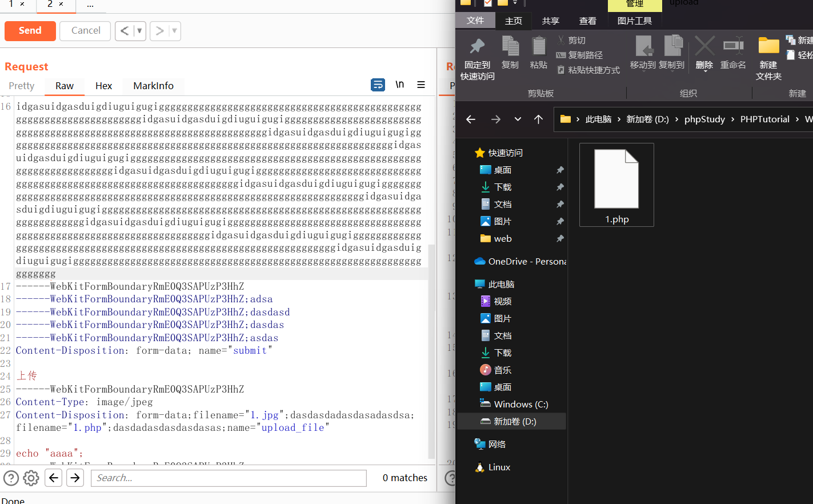Open the history dropdown next to back arrow
This screenshot has width=813, height=504.
[x=139, y=31]
